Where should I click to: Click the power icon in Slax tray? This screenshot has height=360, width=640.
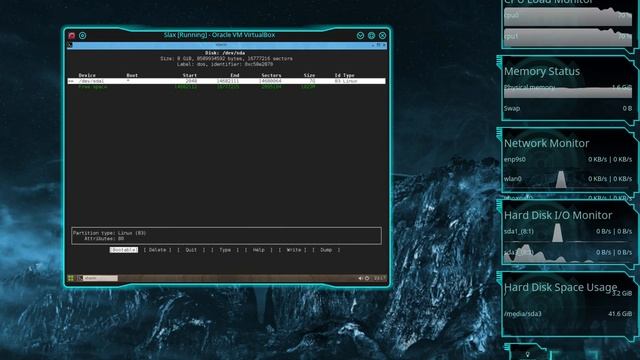tap(367, 278)
